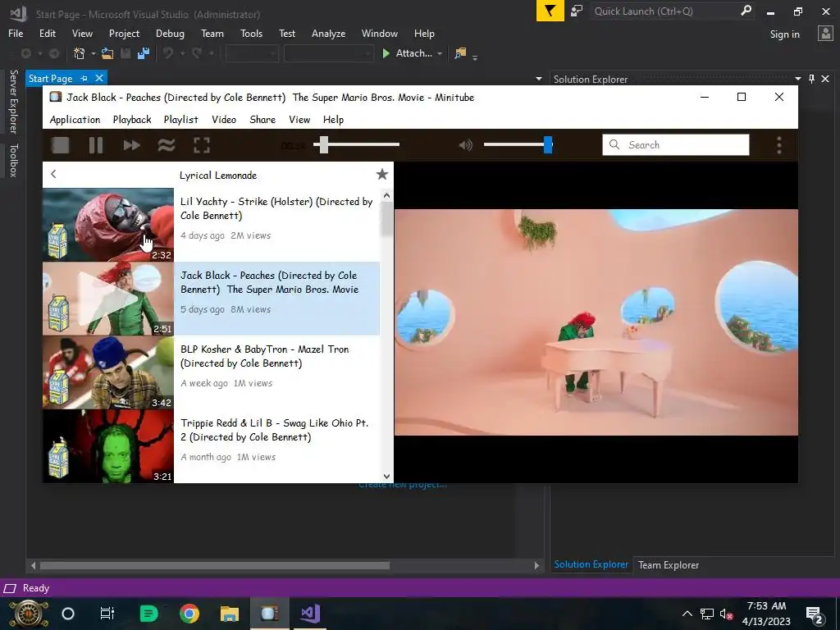
Task: Click New Project toolbar icon
Action: (x=80, y=53)
